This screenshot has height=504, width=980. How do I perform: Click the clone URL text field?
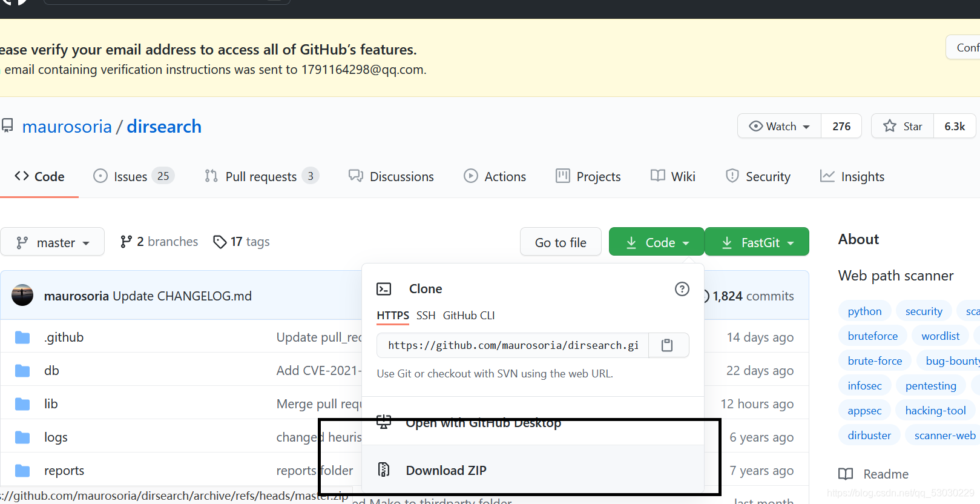[513, 345]
